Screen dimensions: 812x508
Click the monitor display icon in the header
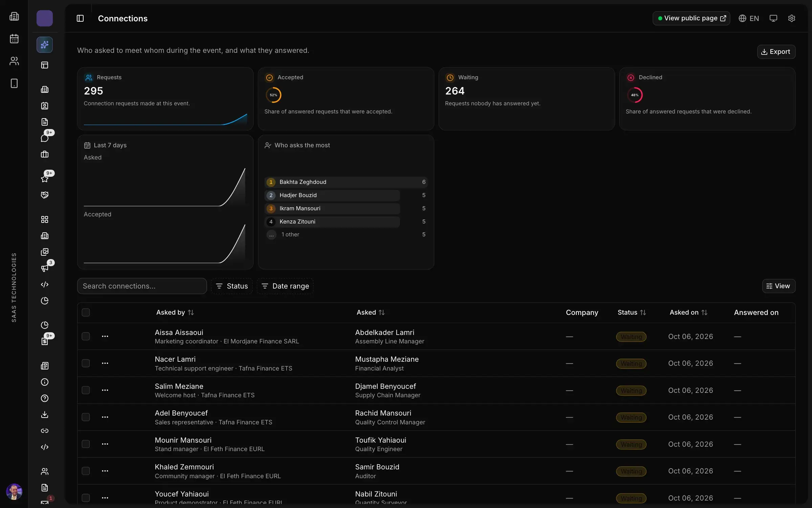coord(773,18)
